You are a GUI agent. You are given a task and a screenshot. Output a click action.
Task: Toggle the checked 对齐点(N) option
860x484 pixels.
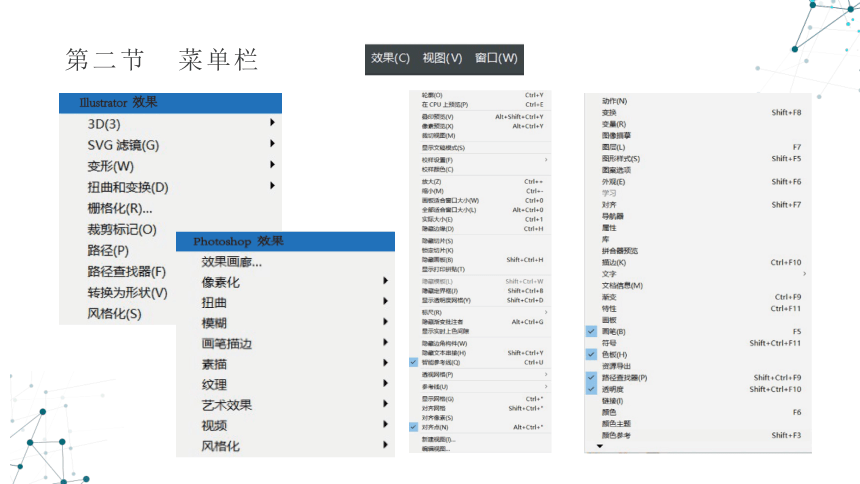pos(480,427)
